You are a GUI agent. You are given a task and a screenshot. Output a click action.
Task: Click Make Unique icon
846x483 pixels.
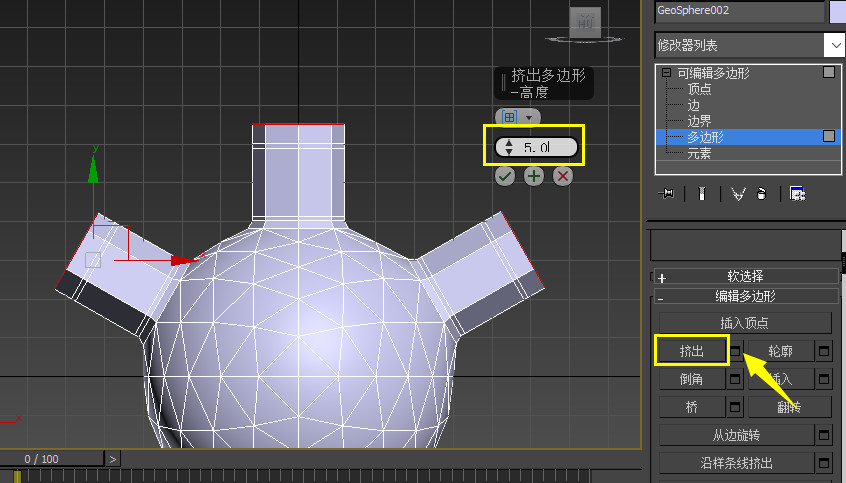tap(738, 194)
